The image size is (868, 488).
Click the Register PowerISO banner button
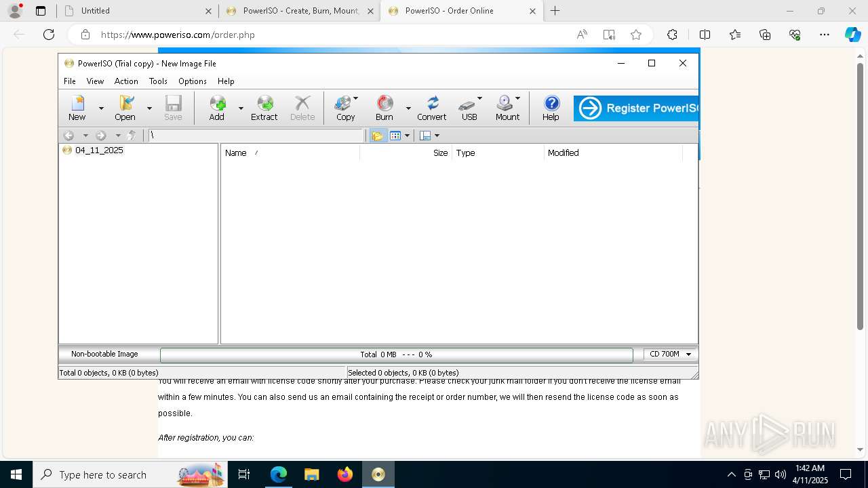click(635, 108)
